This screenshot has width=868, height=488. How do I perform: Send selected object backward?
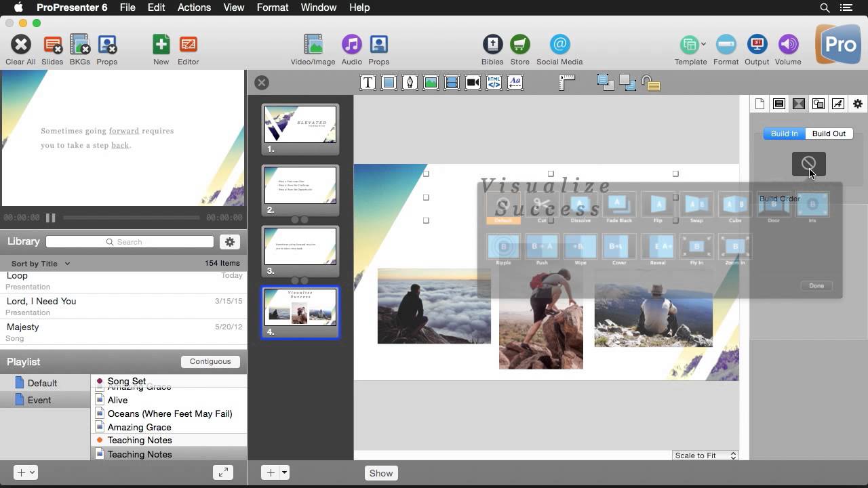tap(627, 83)
